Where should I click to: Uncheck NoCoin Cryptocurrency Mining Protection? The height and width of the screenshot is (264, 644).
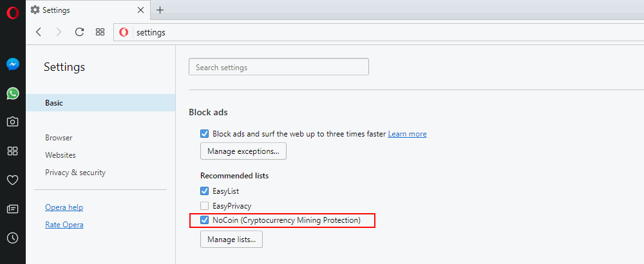point(205,221)
